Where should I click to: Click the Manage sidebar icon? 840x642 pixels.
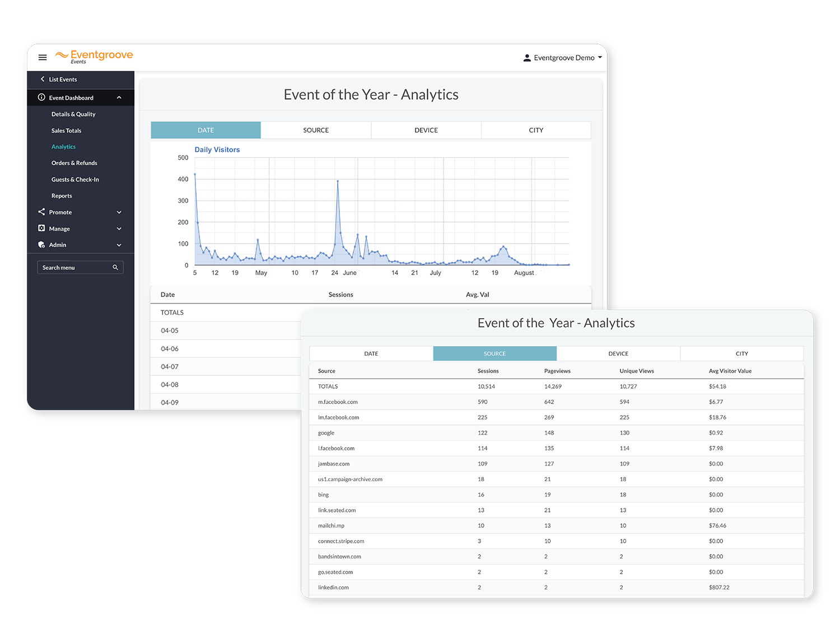click(x=41, y=228)
